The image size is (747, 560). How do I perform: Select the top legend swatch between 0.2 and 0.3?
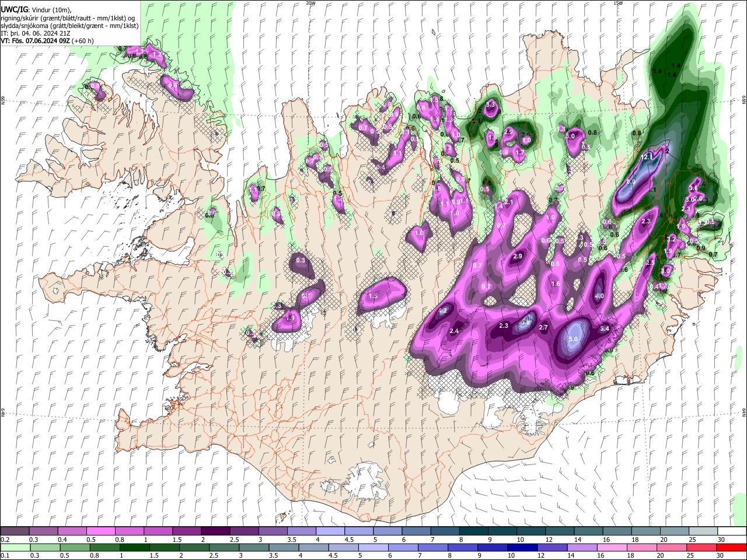(15, 531)
